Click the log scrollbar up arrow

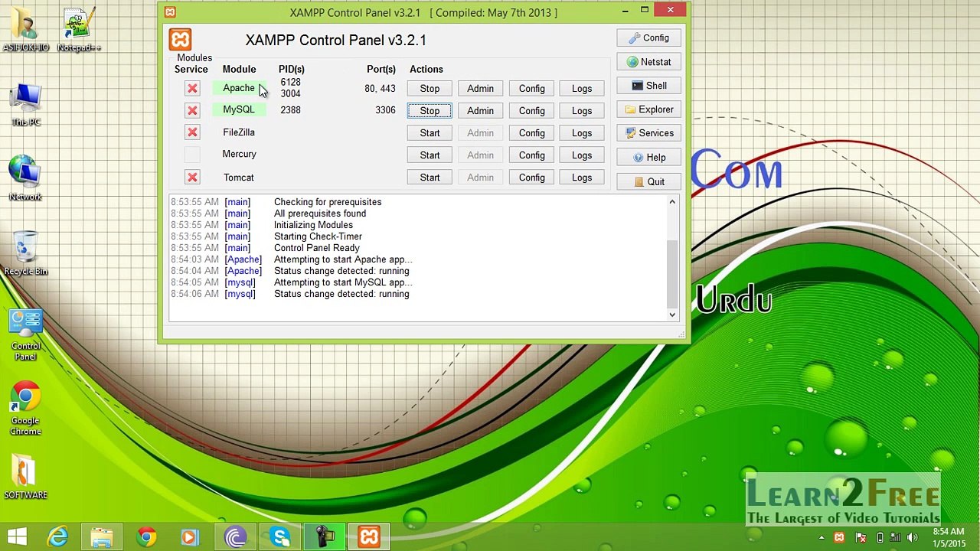[x=672, y=202]
